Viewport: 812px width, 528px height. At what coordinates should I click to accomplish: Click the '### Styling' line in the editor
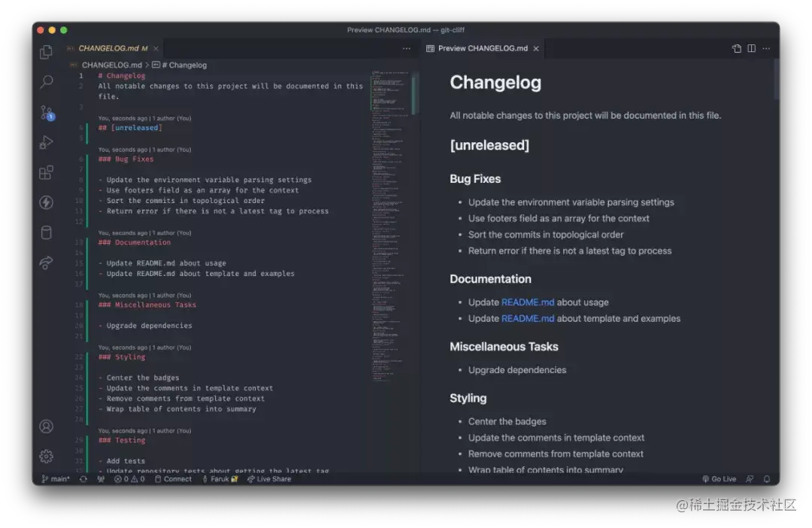point(122,357)
